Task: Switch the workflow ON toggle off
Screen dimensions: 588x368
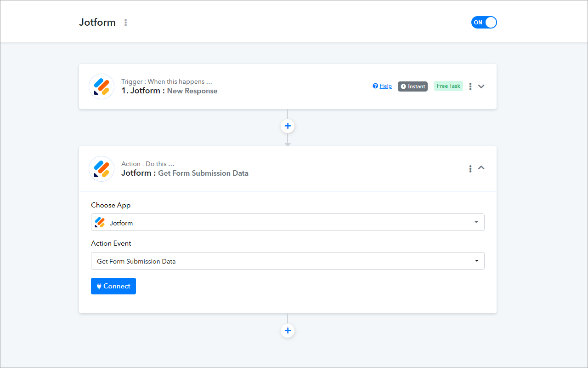Action: click(484, 22)
